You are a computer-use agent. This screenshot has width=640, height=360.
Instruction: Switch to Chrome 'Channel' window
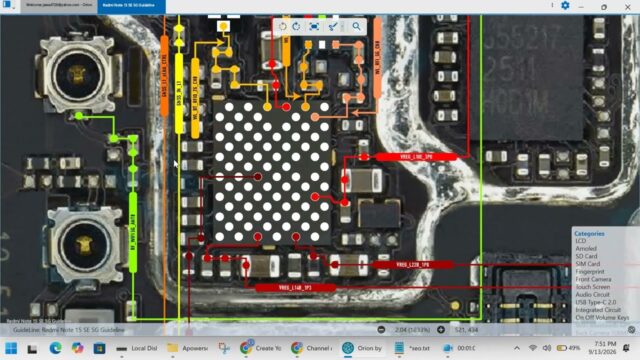[x=312, y=348]
